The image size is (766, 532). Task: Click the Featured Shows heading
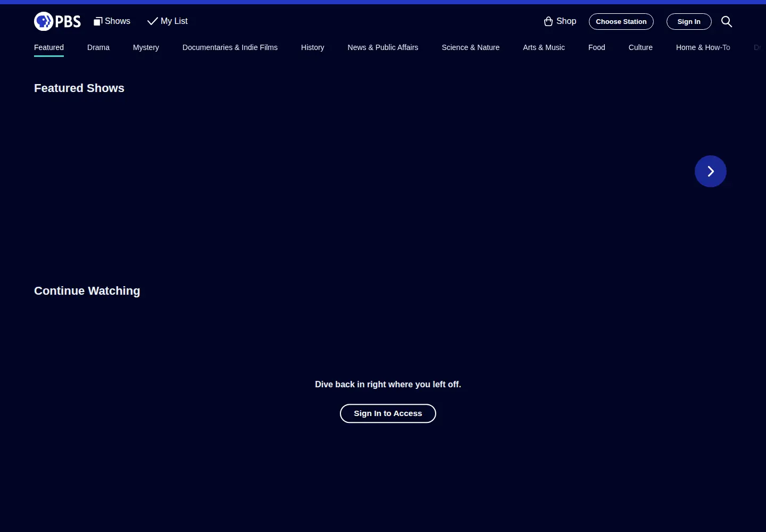click(x=79, y=88)
